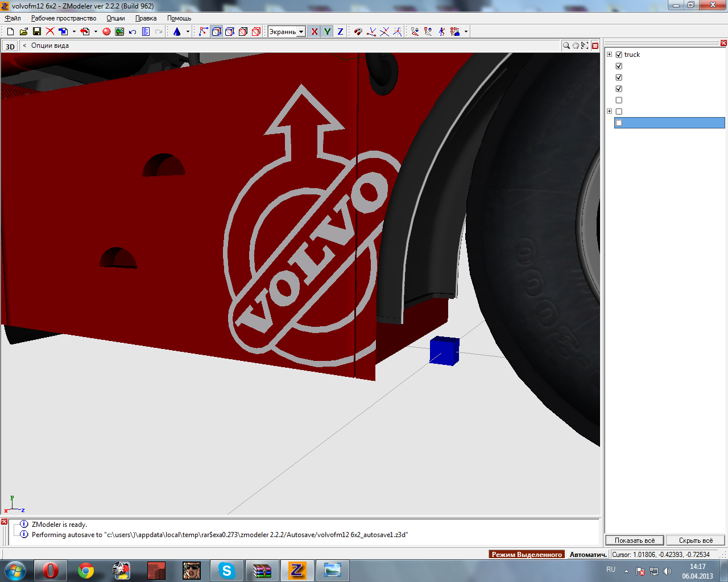Collapse the view options with the < arrow
Viewport: 728px width, 582px height.
tap(24, 45)
